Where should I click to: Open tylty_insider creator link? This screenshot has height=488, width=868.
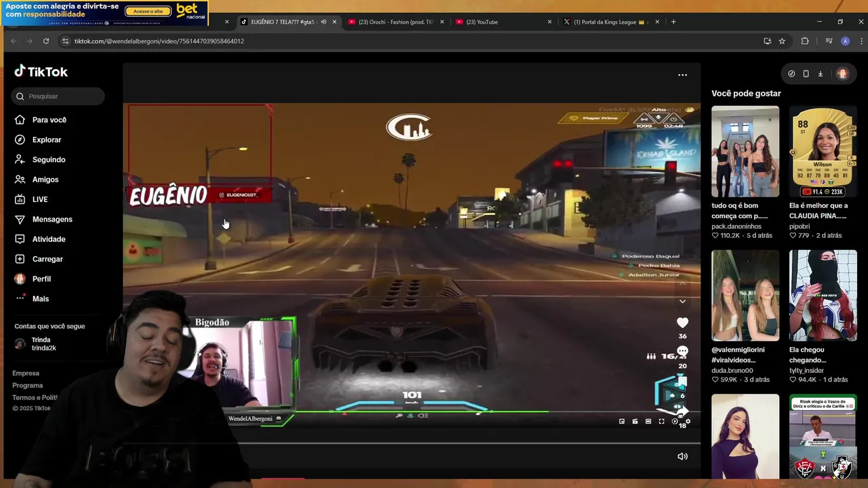click(x=806, y=371)
